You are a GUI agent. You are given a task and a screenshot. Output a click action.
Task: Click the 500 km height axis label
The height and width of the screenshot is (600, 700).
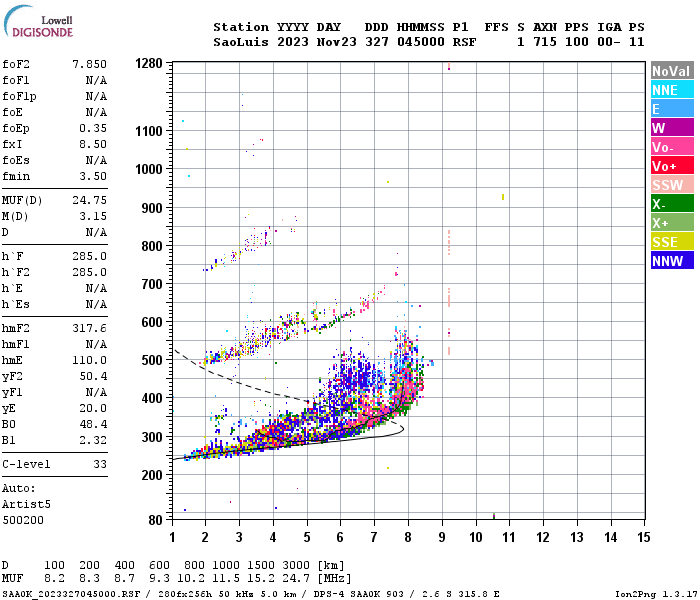pos(152,360)
